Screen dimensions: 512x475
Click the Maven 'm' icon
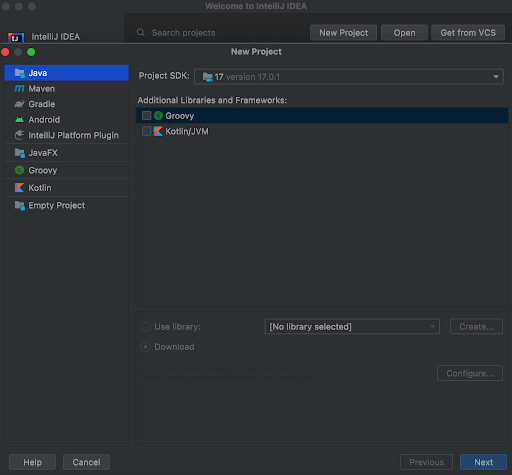point(19,89)
